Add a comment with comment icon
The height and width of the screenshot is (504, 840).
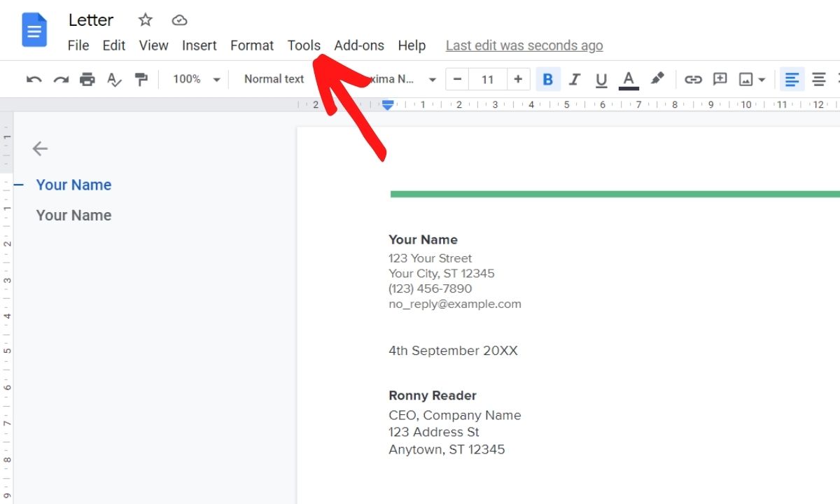coord(720,79)
